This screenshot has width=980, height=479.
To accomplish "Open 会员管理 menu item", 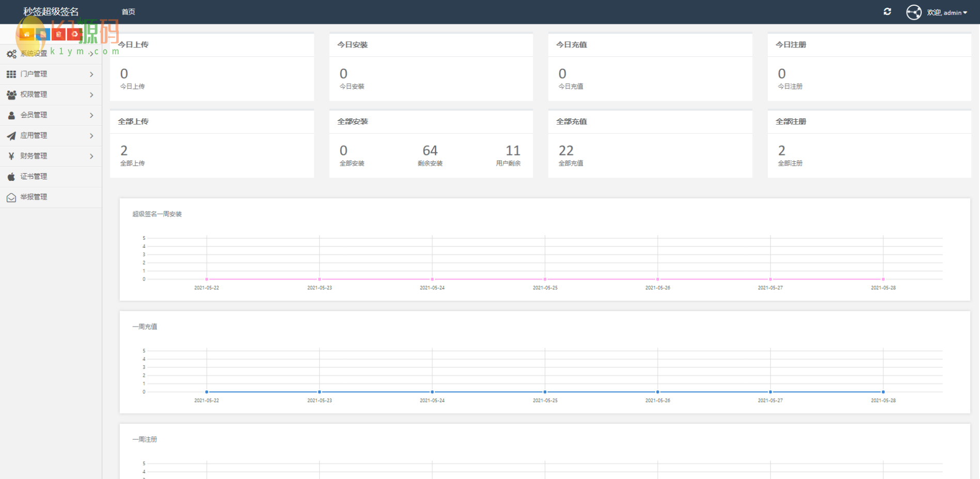I will click(x=51, y=115).
